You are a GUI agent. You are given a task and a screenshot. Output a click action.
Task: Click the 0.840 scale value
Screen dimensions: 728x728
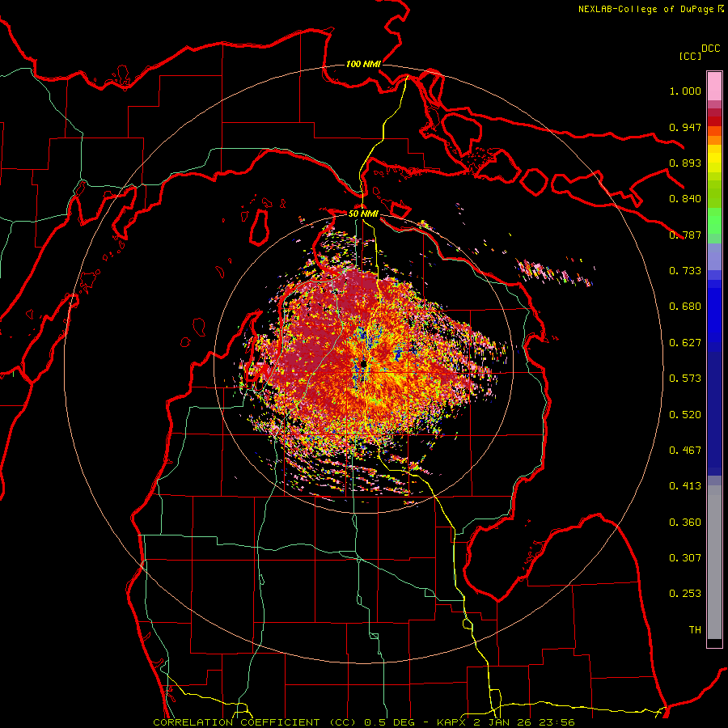tap(685, 199)
